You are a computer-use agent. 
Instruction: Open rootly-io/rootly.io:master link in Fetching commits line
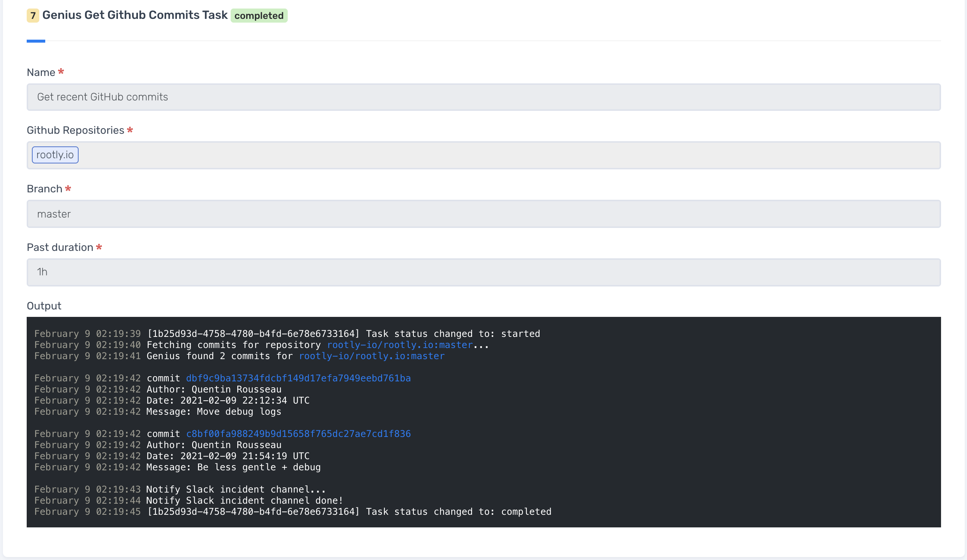click(400, 345)
